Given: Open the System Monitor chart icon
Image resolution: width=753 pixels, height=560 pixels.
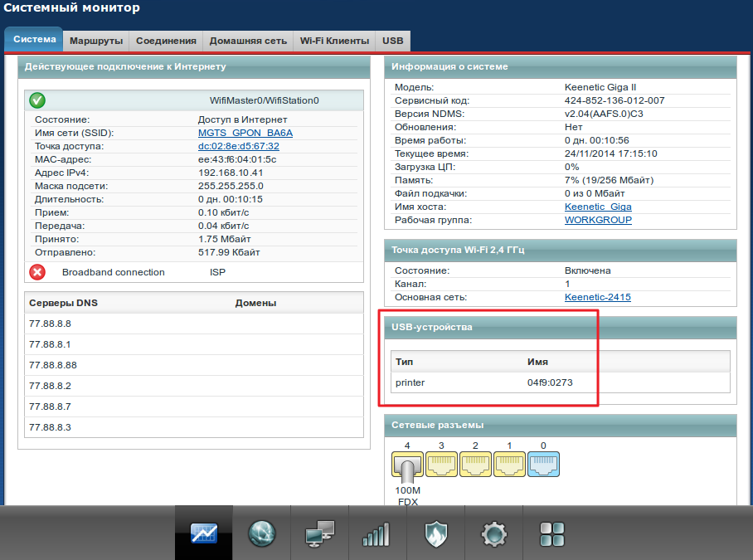Looking at the screenshot, I should click(x=204, y=533).
